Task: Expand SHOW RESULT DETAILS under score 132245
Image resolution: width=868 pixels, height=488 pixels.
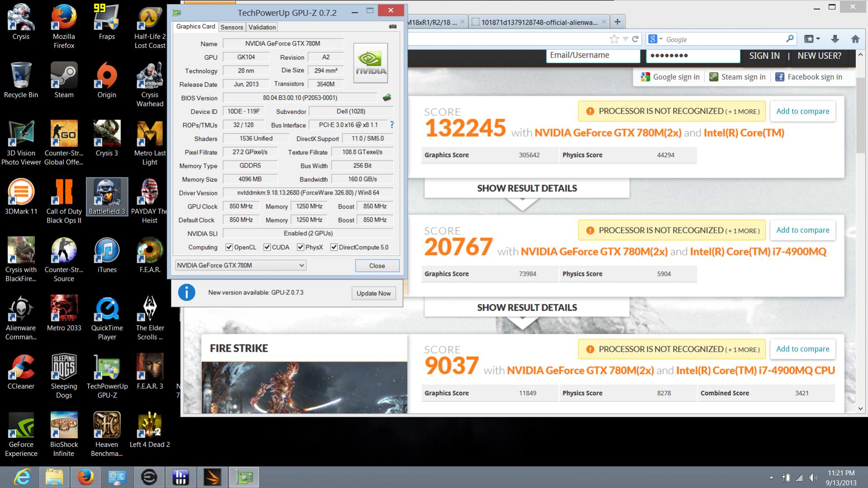Action: [527, 188]
